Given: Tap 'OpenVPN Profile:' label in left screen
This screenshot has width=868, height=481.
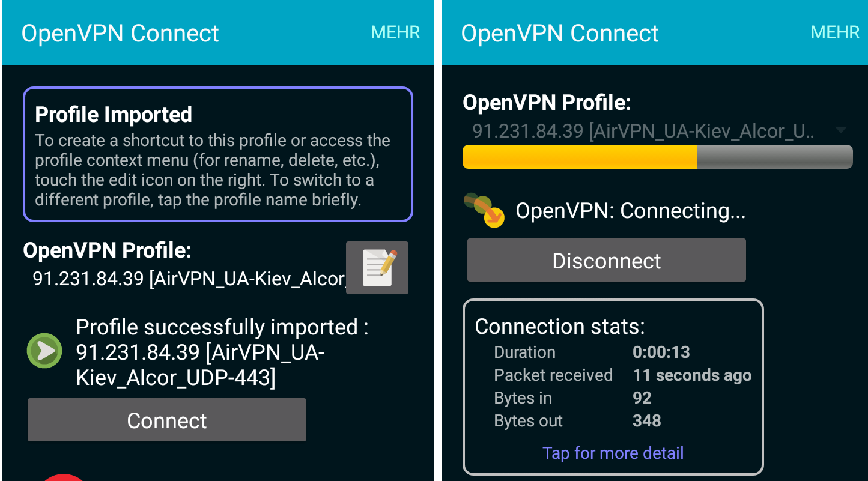Looking at the screenshot, I should (107, 250).
